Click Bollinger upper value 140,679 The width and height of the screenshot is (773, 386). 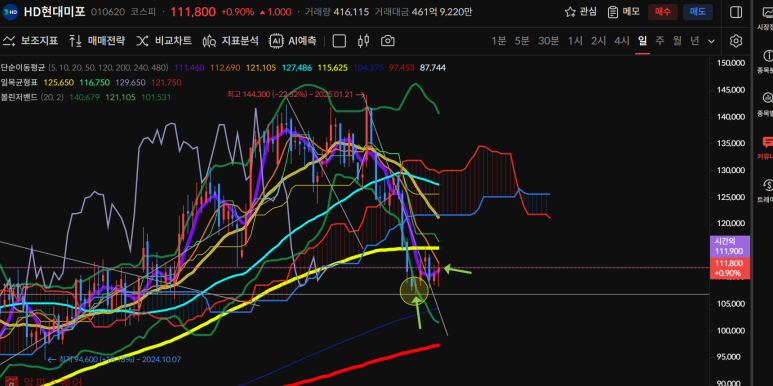tap(85, 97)
